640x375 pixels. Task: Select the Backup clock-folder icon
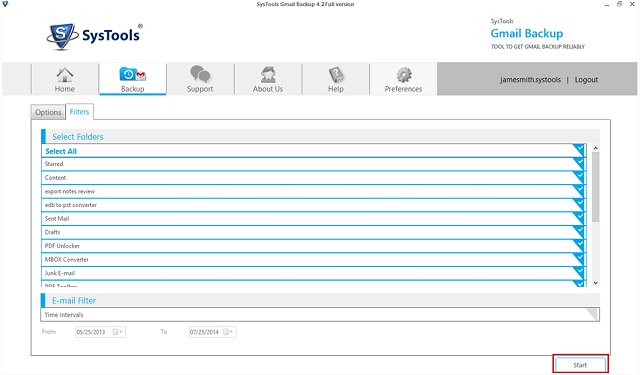click(132, 74)
